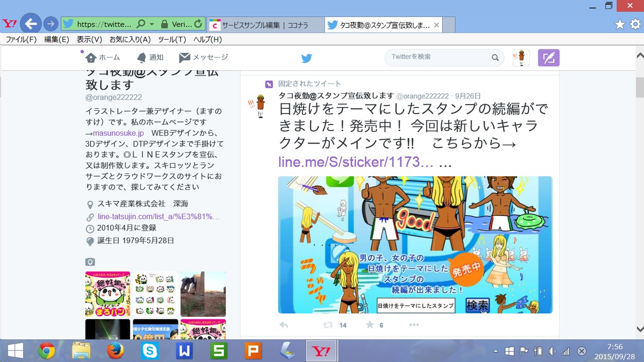Viewport: 644px width, 362px height.
Task: Click the camera photos icon in sidebar
Action: tap(90, 262)
